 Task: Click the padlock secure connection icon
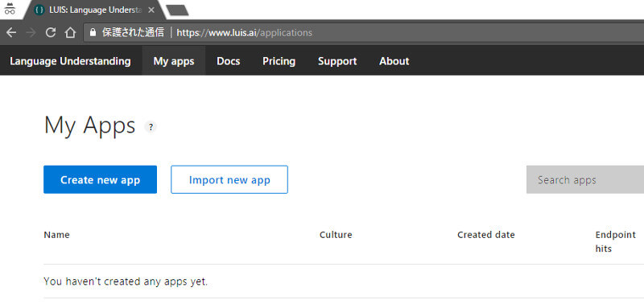[x=93, y=32]
